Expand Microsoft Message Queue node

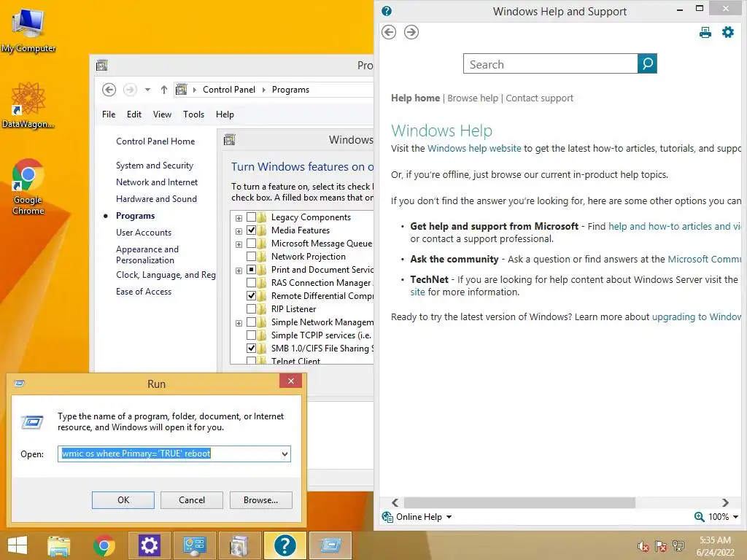239,244
